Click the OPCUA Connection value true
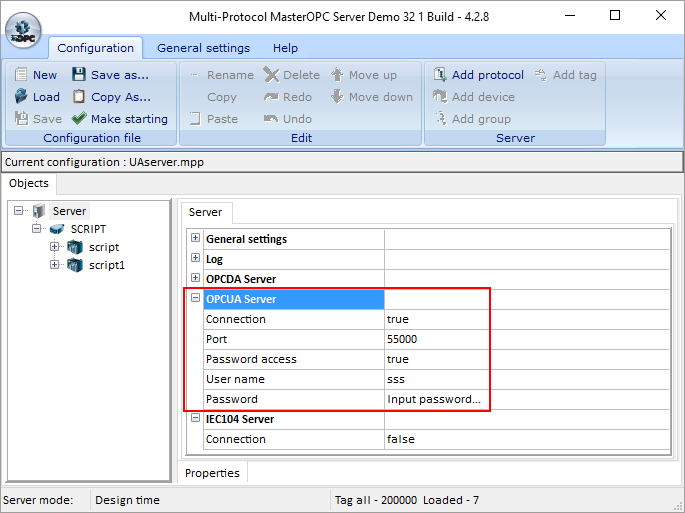This screenshot has height=513, width=685. 526,319
